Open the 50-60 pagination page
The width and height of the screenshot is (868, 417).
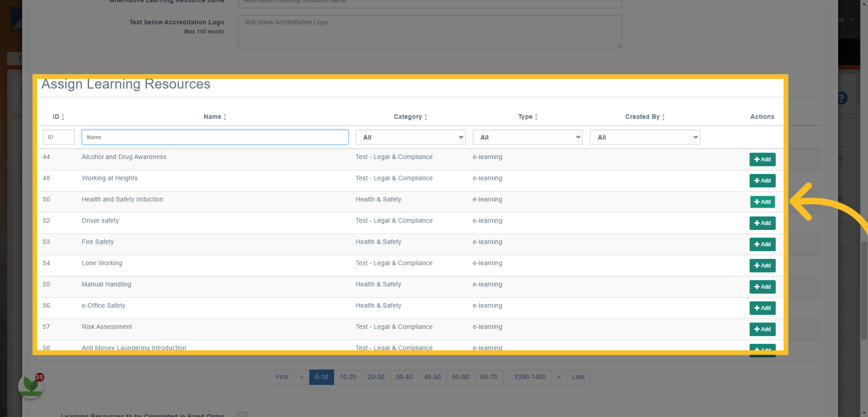coord(461,377)
